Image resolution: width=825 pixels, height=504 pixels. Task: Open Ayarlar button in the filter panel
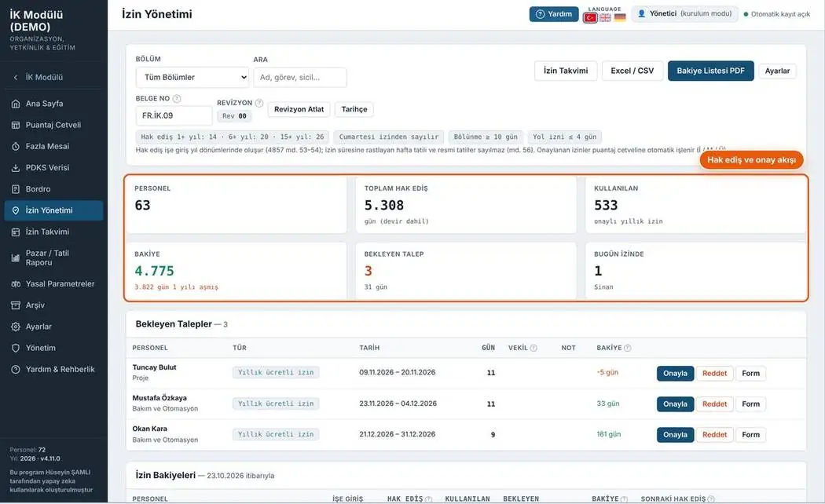coord(777,71)
